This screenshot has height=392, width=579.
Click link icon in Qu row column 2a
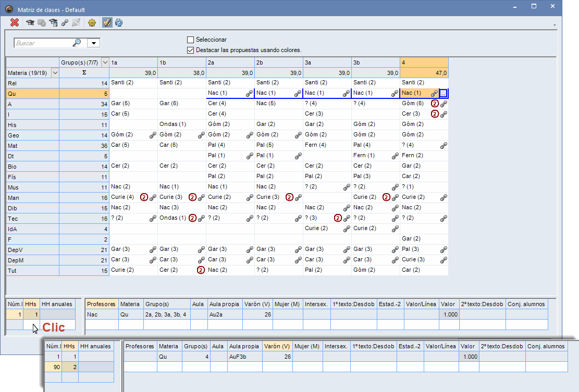coord(250,94)
